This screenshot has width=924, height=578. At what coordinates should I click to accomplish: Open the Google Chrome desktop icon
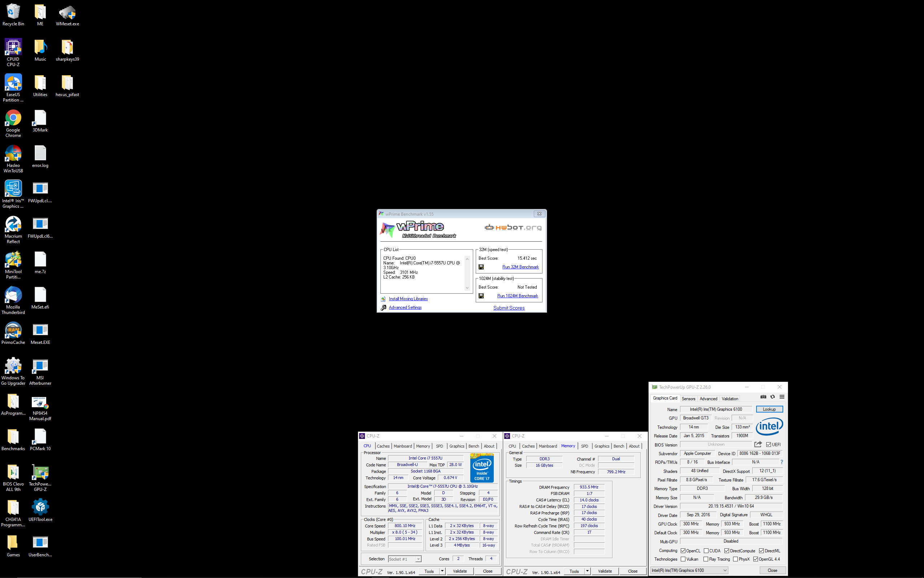click(13, 124)
